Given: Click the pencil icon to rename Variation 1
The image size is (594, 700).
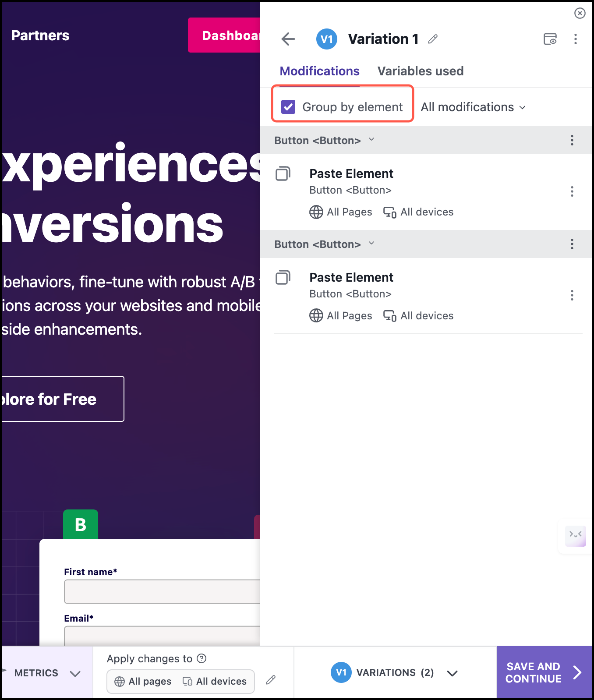Looking at the screenshot, I should tap(433, 39).
